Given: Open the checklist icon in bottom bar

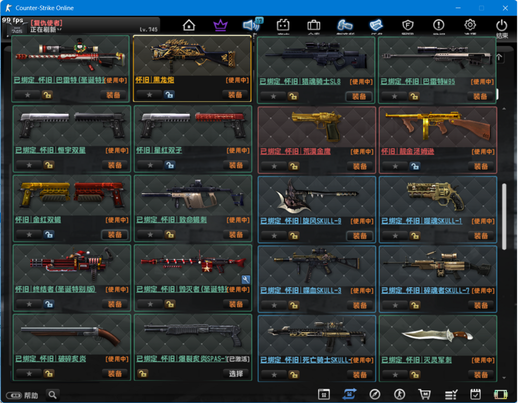Looking at the screenshot, I should pos(451,394).
